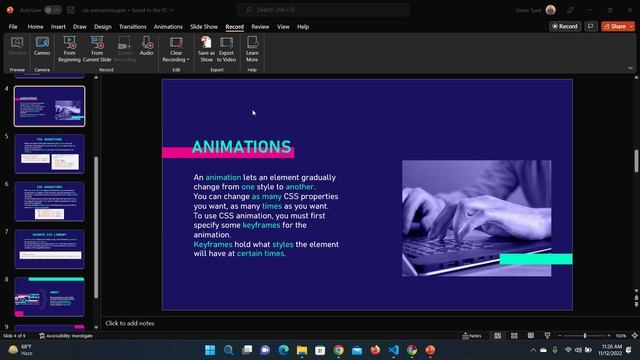The image size is (640, 360).
Task: Switch to the Draw tab
Action: point(80,27)
